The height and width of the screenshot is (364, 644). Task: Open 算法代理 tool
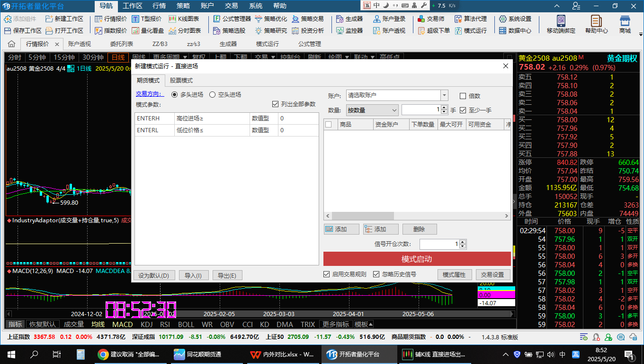(470, 19)
